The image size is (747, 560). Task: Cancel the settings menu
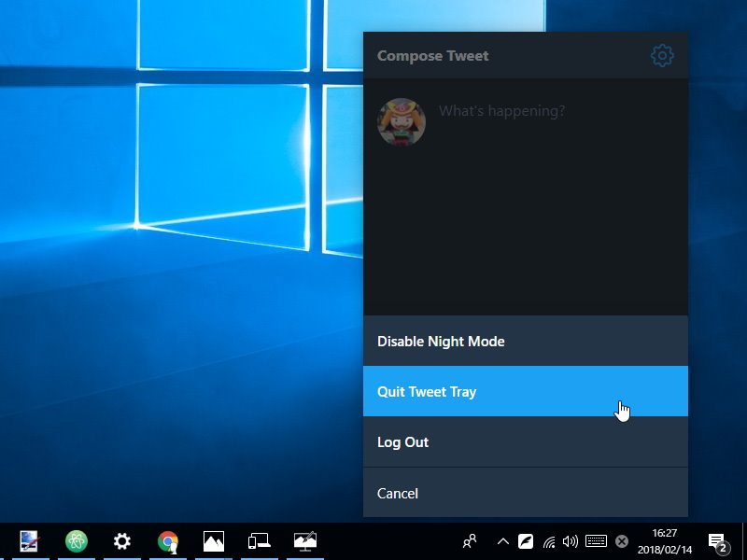click(526, 493)
